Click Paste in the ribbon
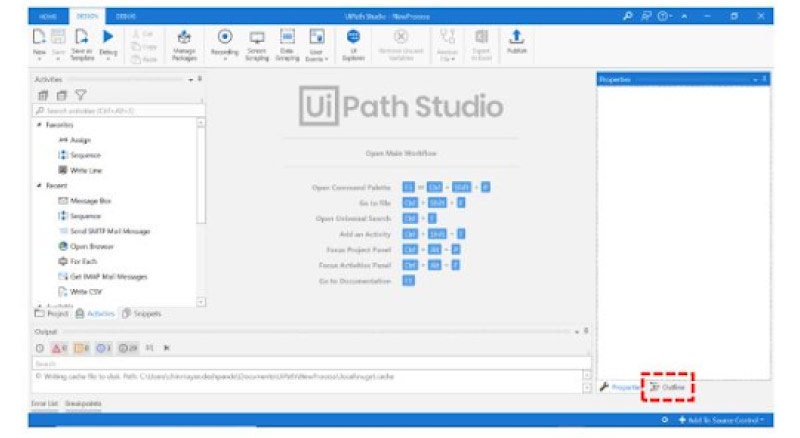800x438 pixels. (144, 59)
